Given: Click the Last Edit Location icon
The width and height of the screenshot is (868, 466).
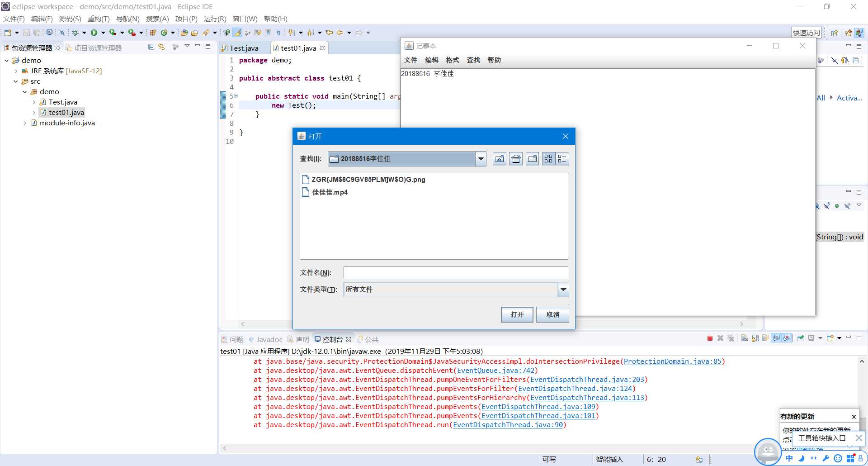Looking at the screenshot, I should 329,33.
